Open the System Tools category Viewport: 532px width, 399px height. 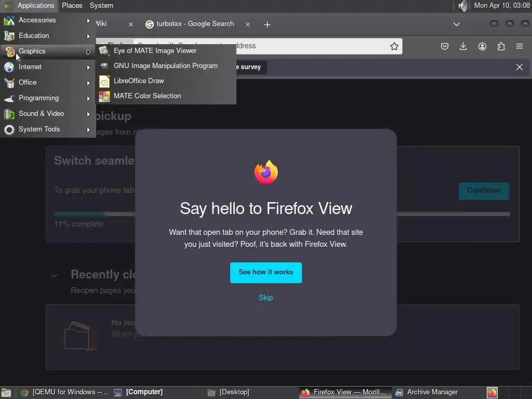coord(48,129)
